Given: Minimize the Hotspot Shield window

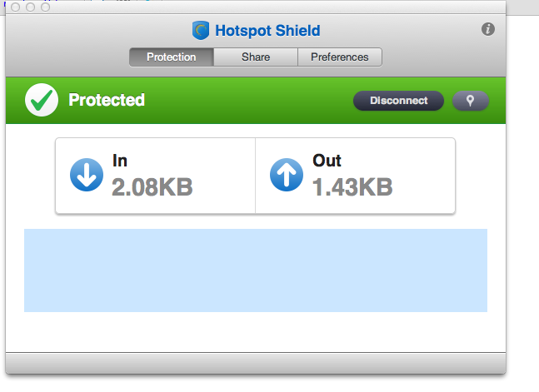Looking at the screenshot, I should [x=31, y=7].
